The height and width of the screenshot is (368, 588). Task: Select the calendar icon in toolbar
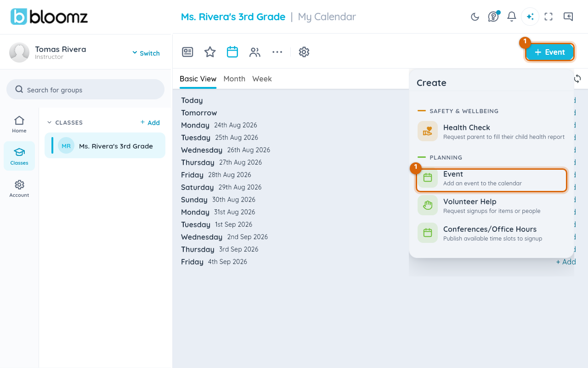click(x=232, y=52)
